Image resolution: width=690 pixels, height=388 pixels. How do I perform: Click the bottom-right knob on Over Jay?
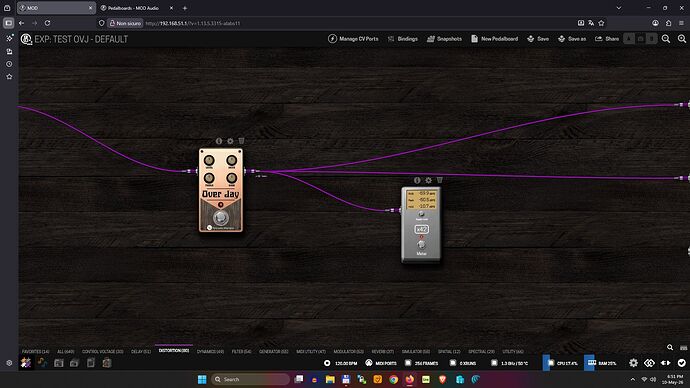coord(231,178)
